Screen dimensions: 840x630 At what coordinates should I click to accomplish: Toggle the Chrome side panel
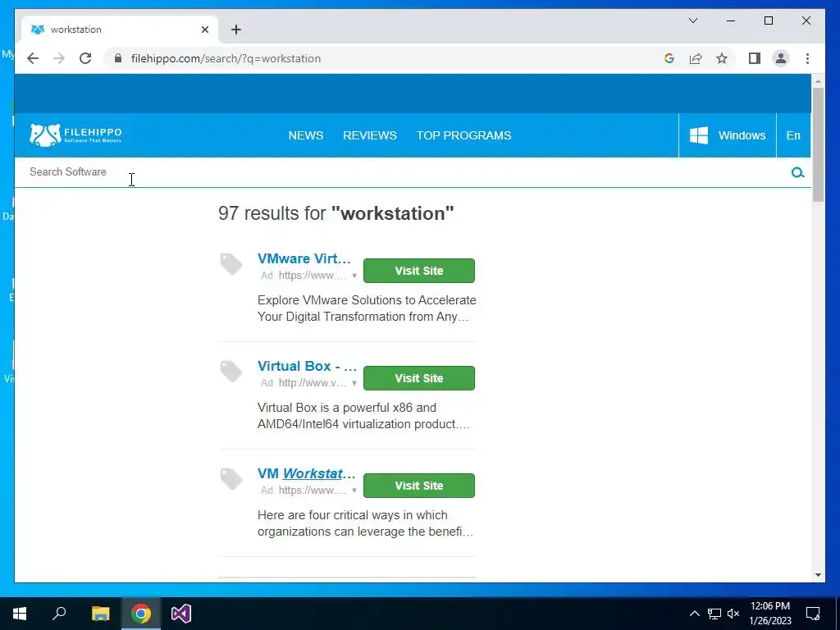755,58
